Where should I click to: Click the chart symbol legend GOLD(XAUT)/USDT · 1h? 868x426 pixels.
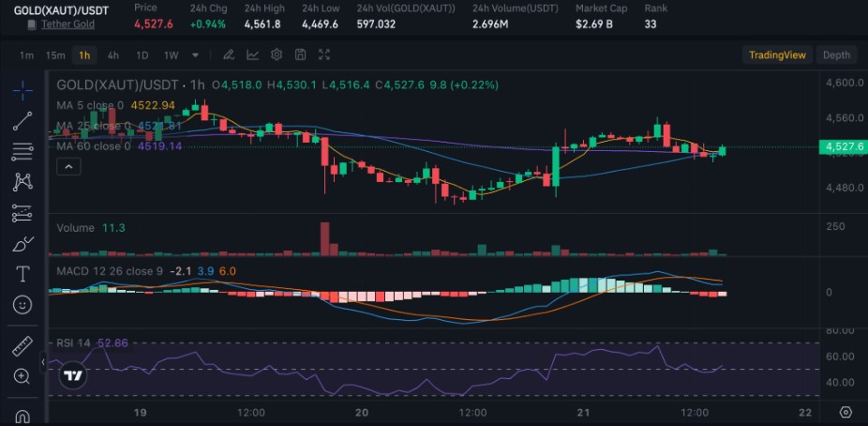point(130,84)
